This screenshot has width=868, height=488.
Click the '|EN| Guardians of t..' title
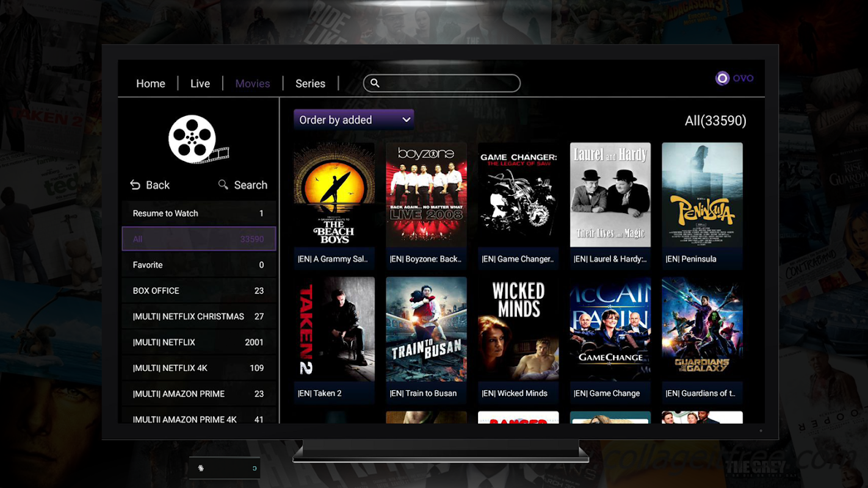(x=700, y=393)
